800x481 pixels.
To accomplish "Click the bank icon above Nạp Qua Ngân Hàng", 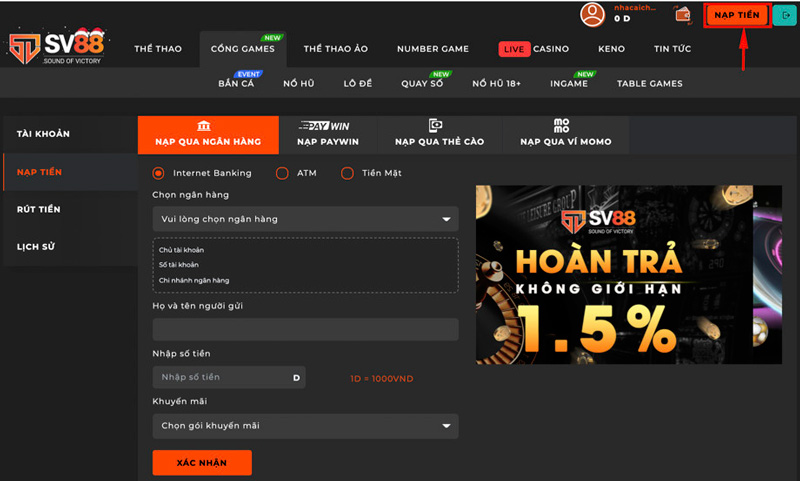I will pos(204,125).
